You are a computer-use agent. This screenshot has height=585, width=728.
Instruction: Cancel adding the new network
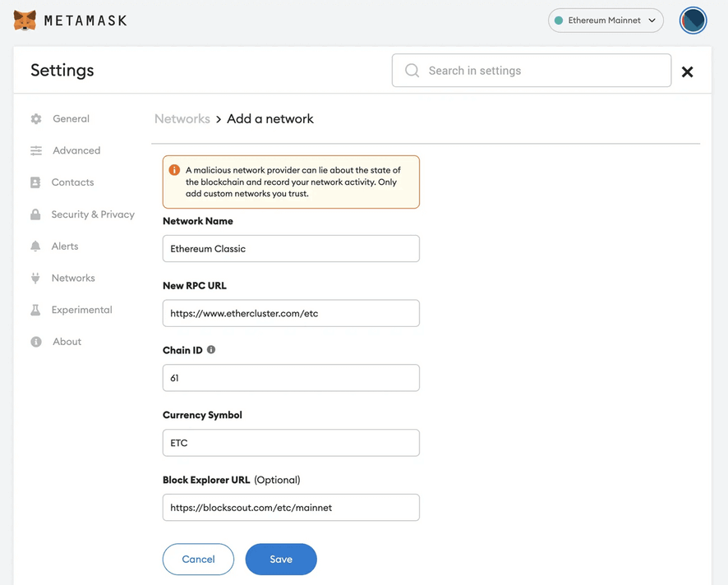198,559
